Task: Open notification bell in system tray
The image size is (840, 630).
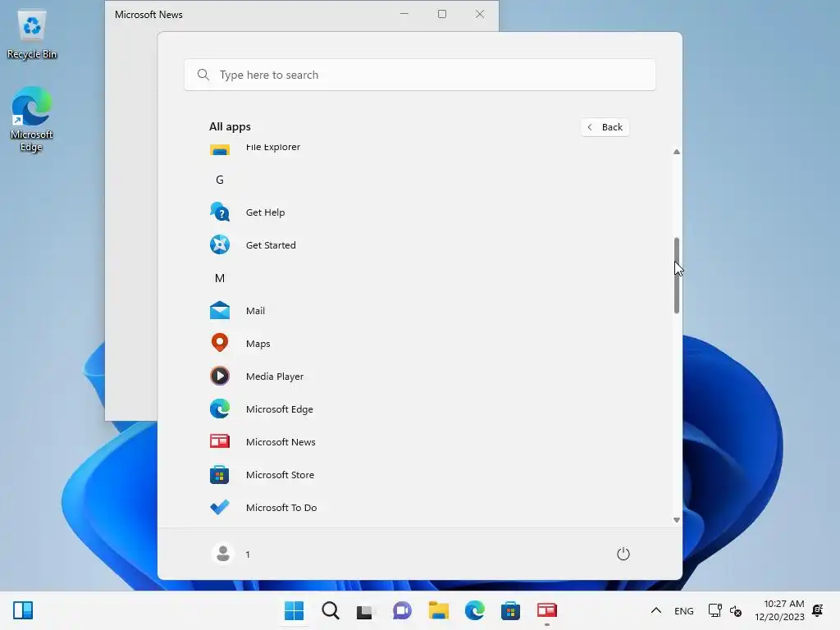Action: pyautogui.click(x=818, y=610)
